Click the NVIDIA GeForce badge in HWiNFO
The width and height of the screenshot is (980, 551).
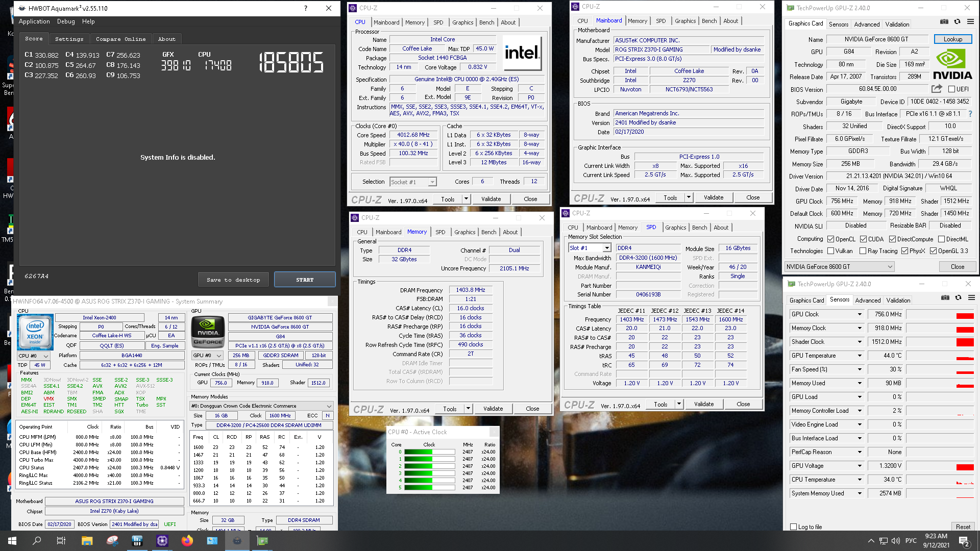208,332
